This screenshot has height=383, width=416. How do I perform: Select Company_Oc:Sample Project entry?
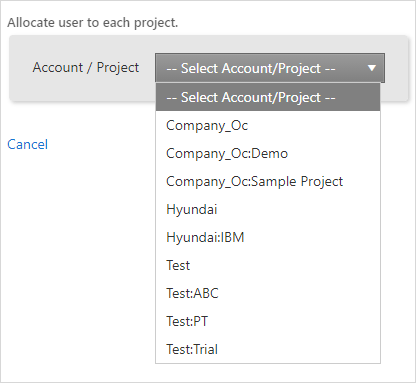[x=268, y=181]
